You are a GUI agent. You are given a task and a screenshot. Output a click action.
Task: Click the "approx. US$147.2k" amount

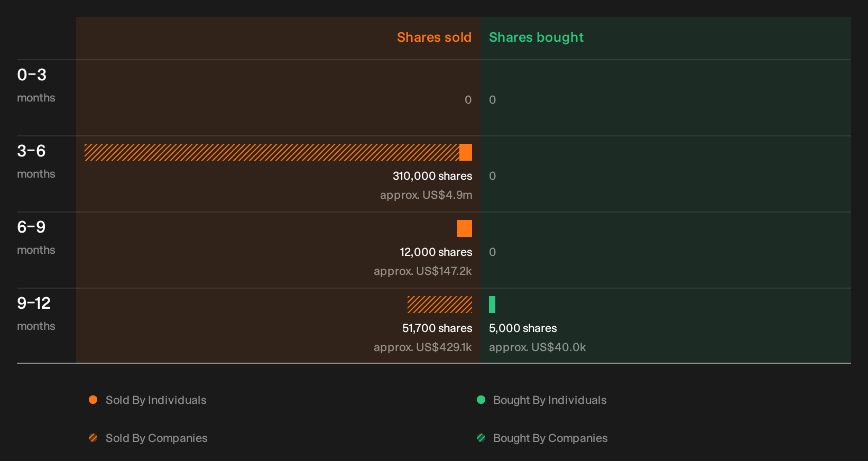point(423,271)
